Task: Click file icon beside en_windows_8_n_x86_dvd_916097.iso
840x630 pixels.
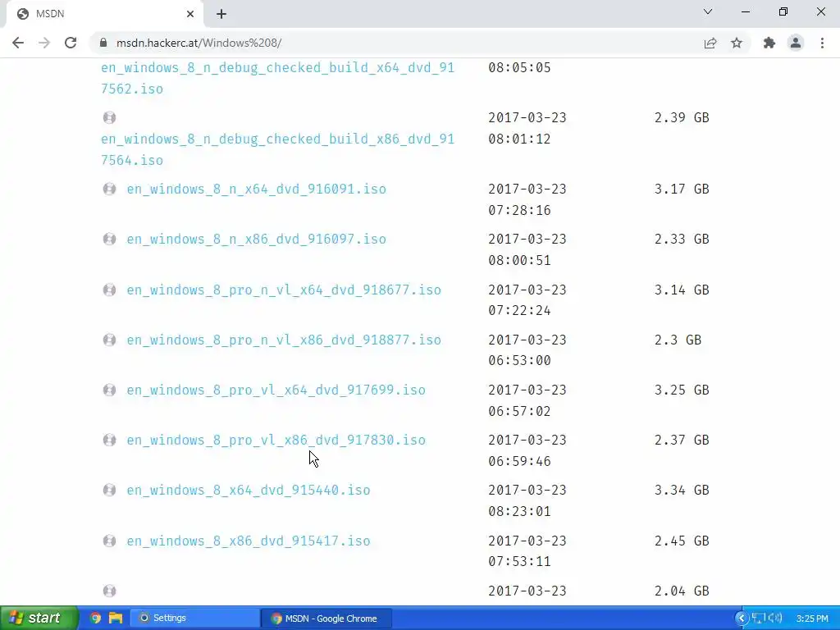Action: pos(109,239)
